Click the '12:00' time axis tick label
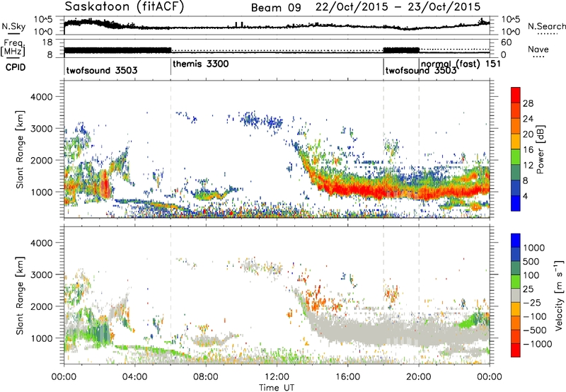Viewport: 566px width, 392px height. (277, 377)
